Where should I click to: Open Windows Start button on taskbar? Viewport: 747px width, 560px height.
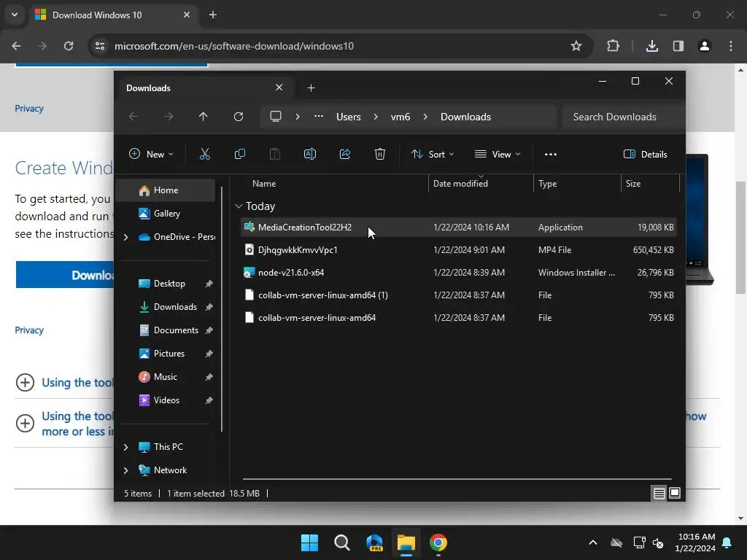click(x=309, y=542)
